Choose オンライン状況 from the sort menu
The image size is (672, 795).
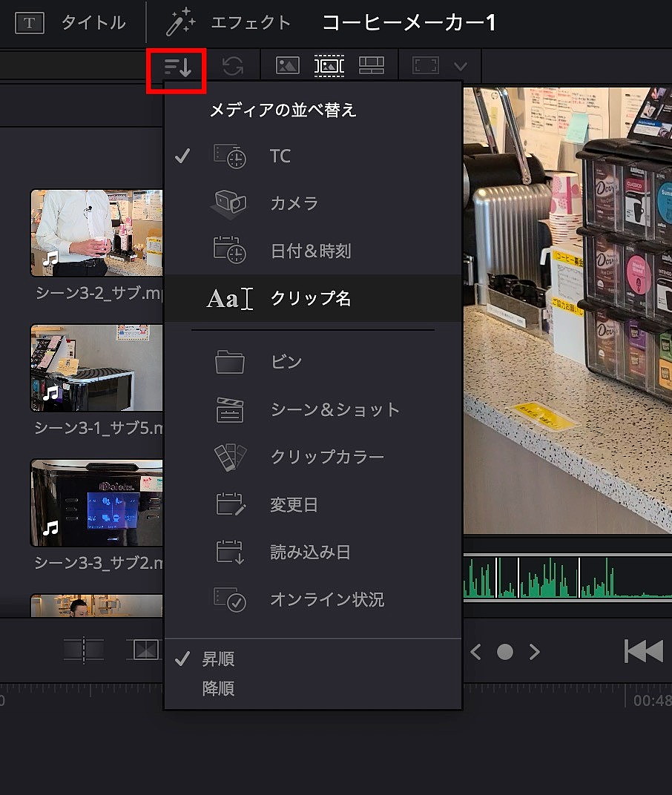click(327, 599)
